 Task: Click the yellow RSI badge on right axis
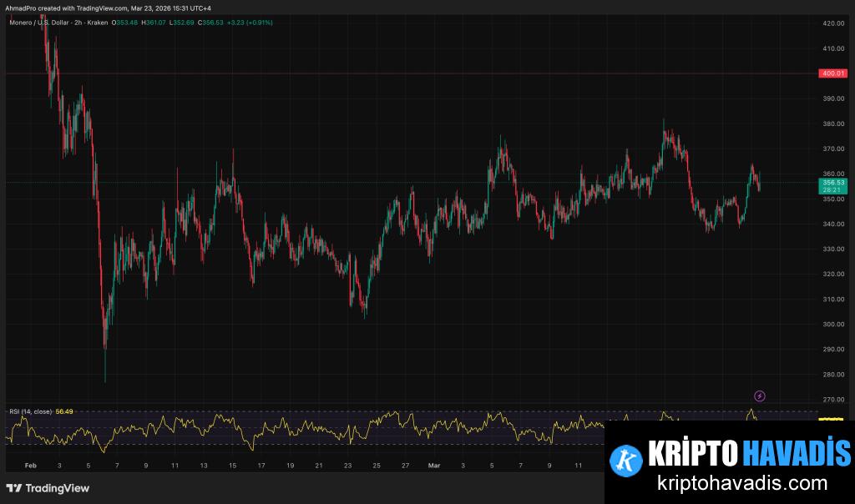tap(833, 421)
